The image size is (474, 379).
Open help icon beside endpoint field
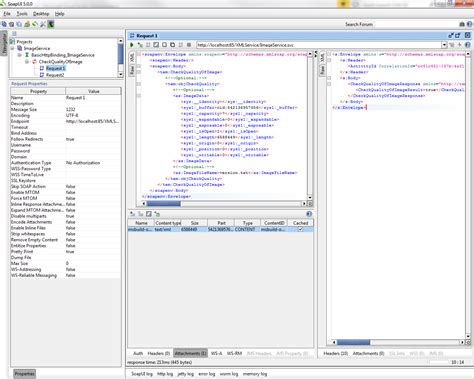[468, 45]
